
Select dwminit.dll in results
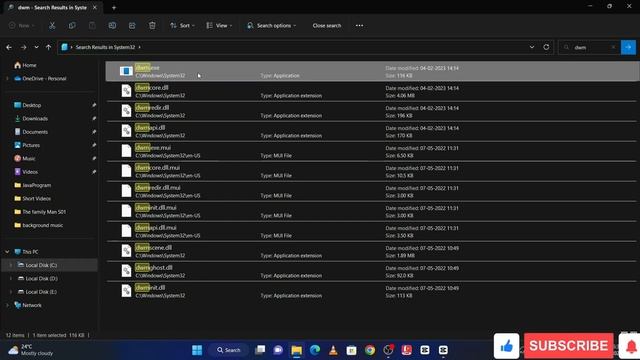372,291
